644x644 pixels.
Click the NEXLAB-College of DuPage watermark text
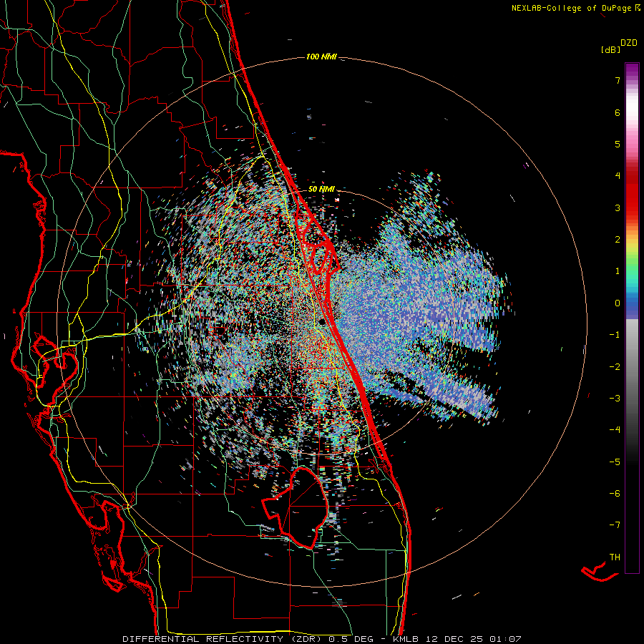tap(575, 8)
